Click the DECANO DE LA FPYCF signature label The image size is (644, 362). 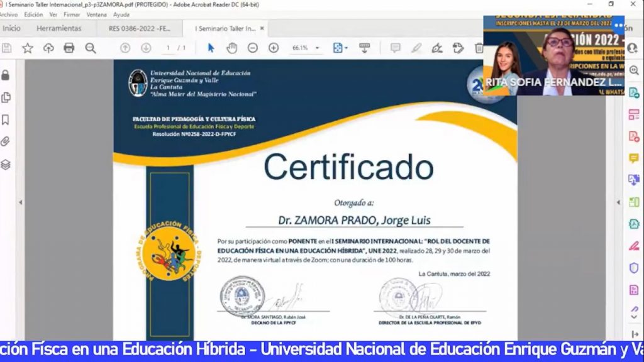point(274,323)
